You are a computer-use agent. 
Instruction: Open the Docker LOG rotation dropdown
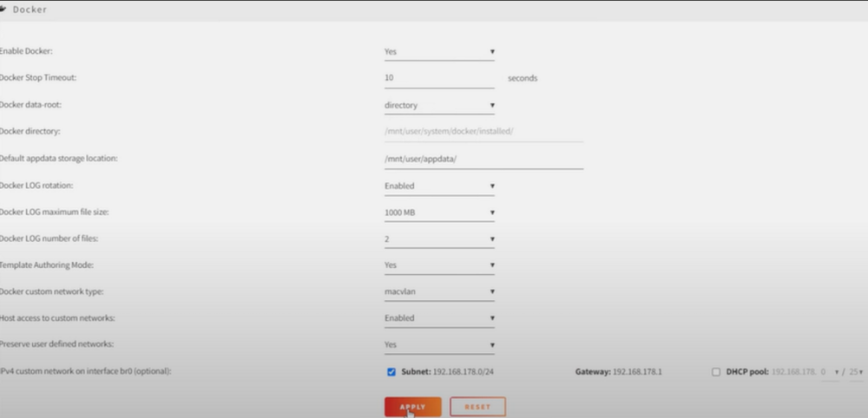pos(439,186)
